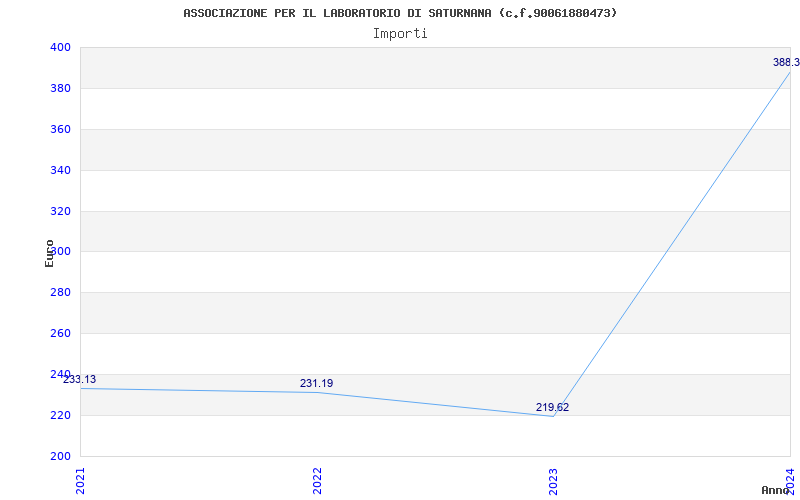Select the 231.19 data label
Screen dimensions: 800x500
[316, 383]
